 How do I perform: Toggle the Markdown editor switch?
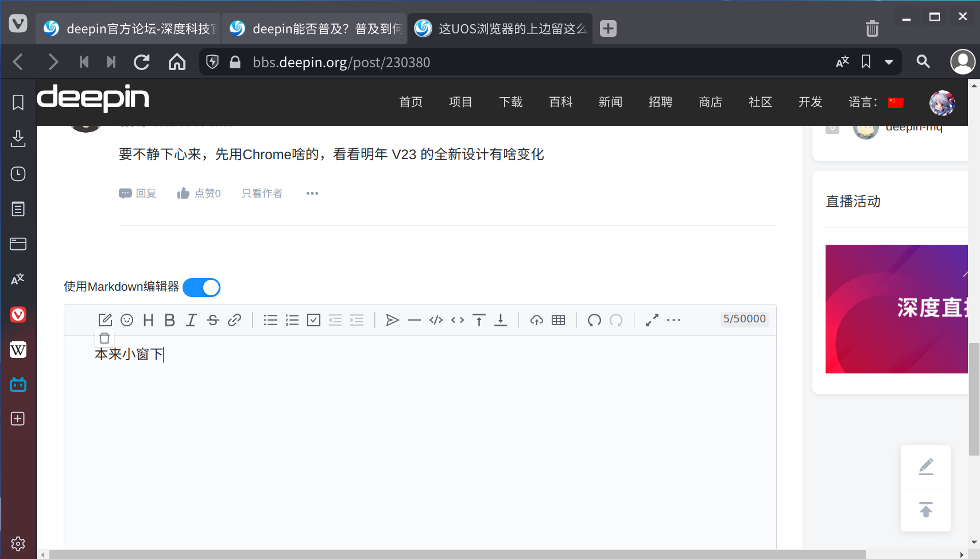202,287
